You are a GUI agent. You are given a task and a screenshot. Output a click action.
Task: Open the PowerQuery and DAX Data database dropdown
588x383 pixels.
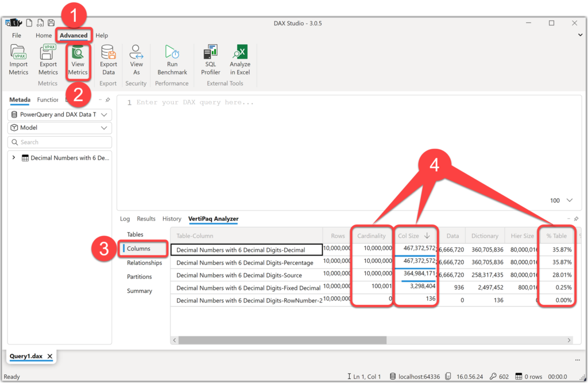[x=60, y=114]
